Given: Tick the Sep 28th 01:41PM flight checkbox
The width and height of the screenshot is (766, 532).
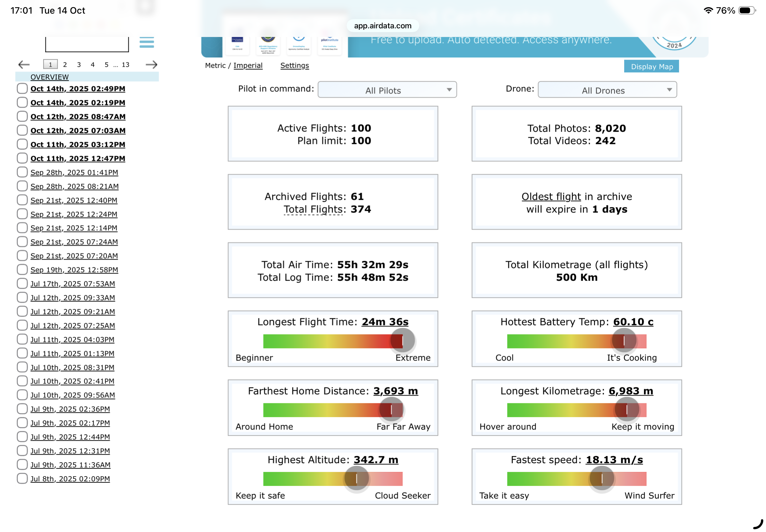Looking at the screenshot, I should [22, 172].
